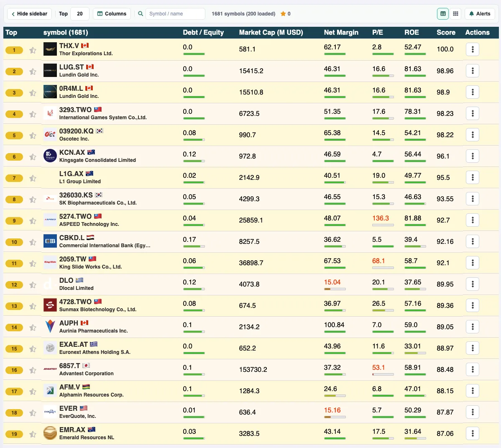The width and height of the screenshot is (501, 448).
Task: Star the THX.V Thor Explorations row
Action: [33, 50]
